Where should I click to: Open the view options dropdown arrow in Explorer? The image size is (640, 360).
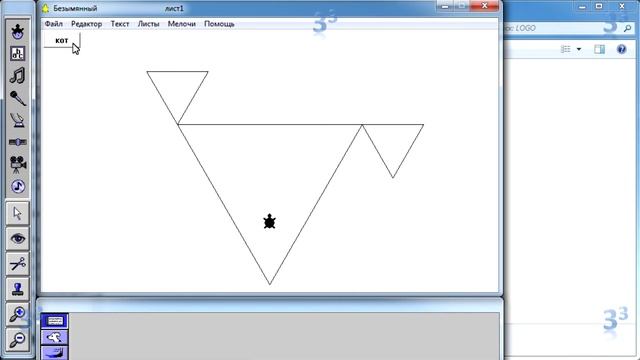[579, 49]
